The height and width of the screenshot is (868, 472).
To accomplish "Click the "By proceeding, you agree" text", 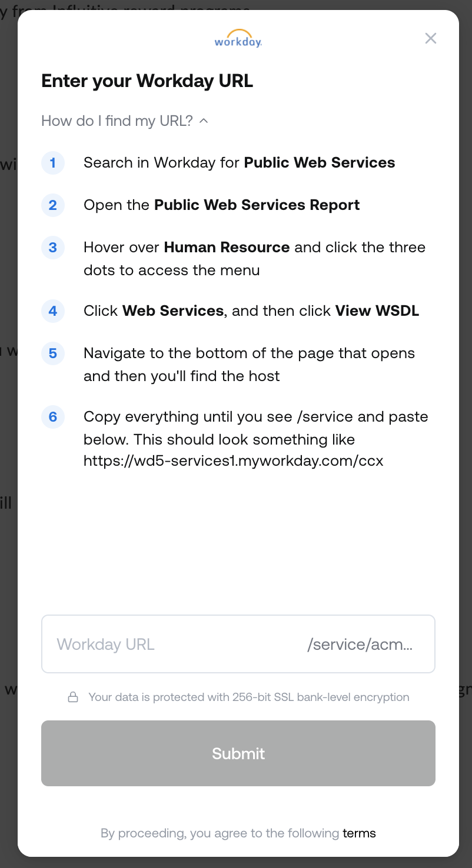I will coord(220,833).
